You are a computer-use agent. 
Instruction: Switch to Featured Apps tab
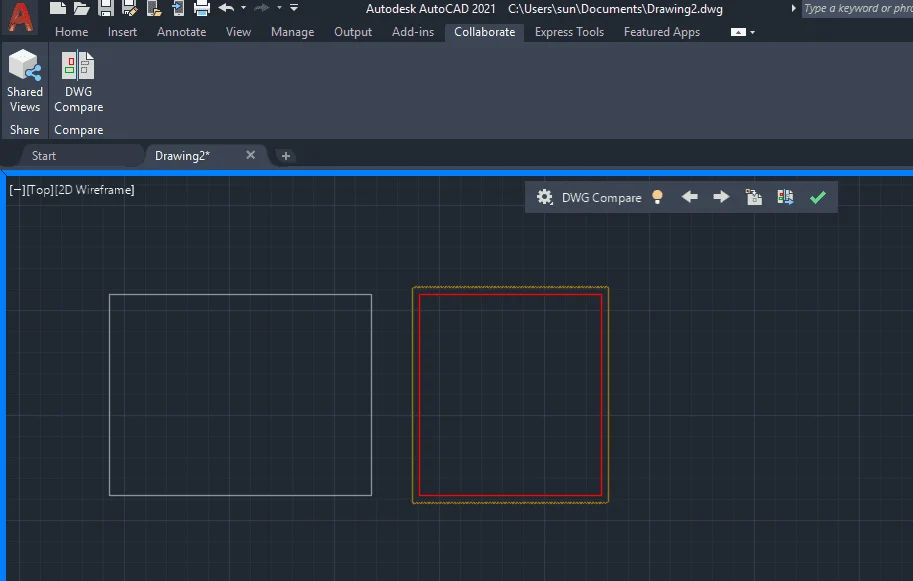point(662,32)
